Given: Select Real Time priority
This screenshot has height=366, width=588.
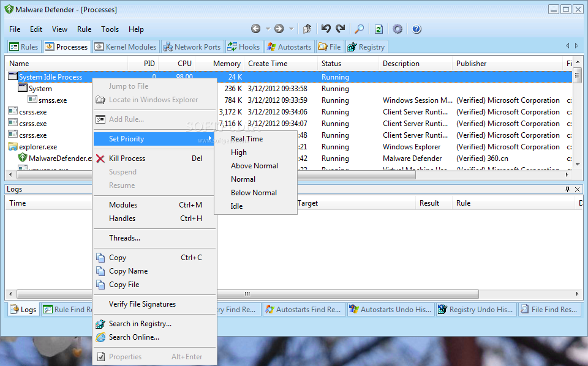Looking at the screenshot, I should [x=256, y=138].
